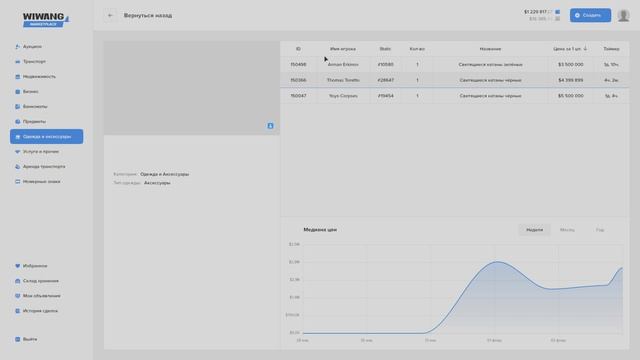The width and height of the screenshot is (640, 360).
Task: Click the Медиана цен chart title
Action: [x=320, y=230]
